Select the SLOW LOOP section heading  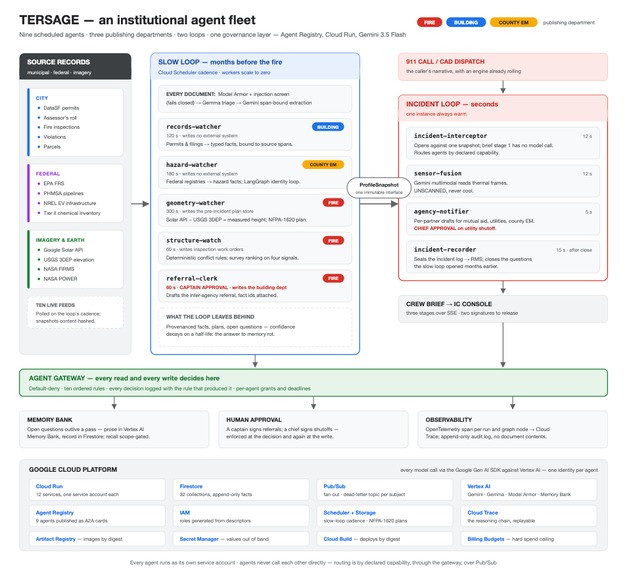click(x=220, y=62)
